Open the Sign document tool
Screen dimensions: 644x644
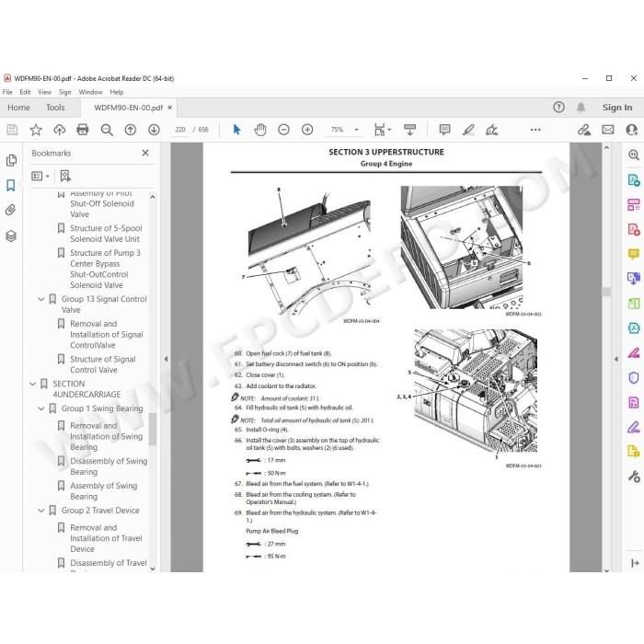click(x=491, y=130)
